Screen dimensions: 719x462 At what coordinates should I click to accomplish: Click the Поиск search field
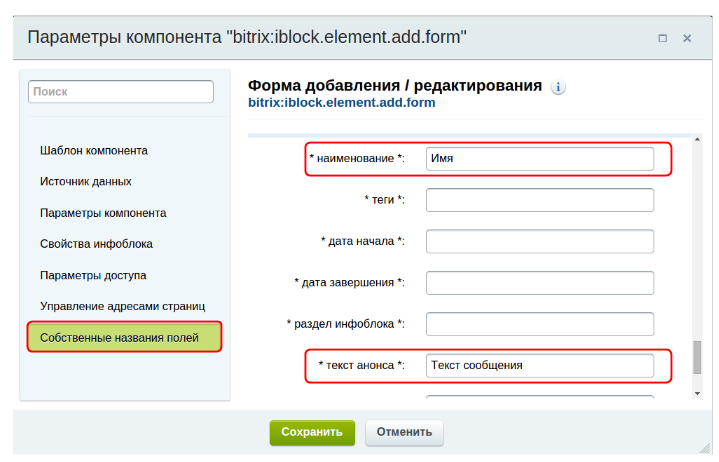click(x=121, y=91)
